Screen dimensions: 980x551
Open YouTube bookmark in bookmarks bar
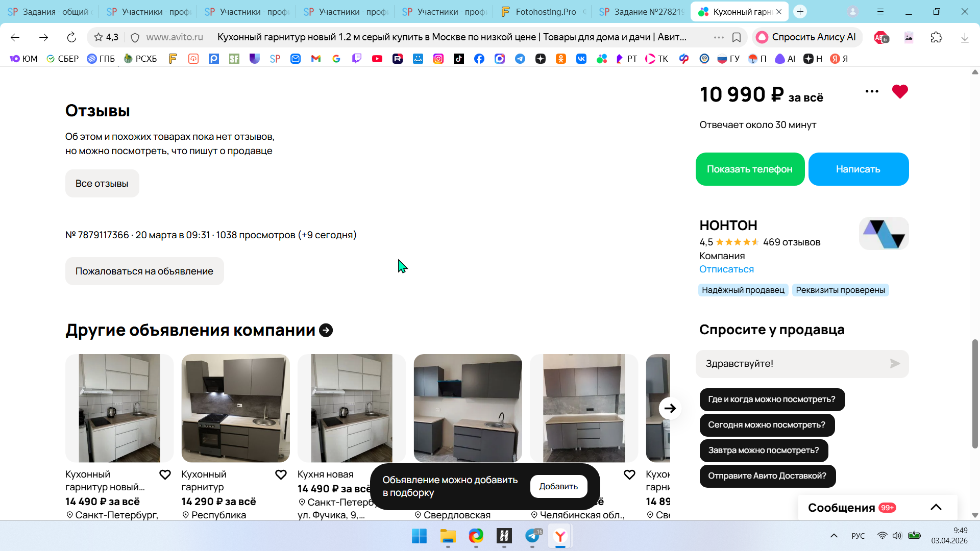377,59
